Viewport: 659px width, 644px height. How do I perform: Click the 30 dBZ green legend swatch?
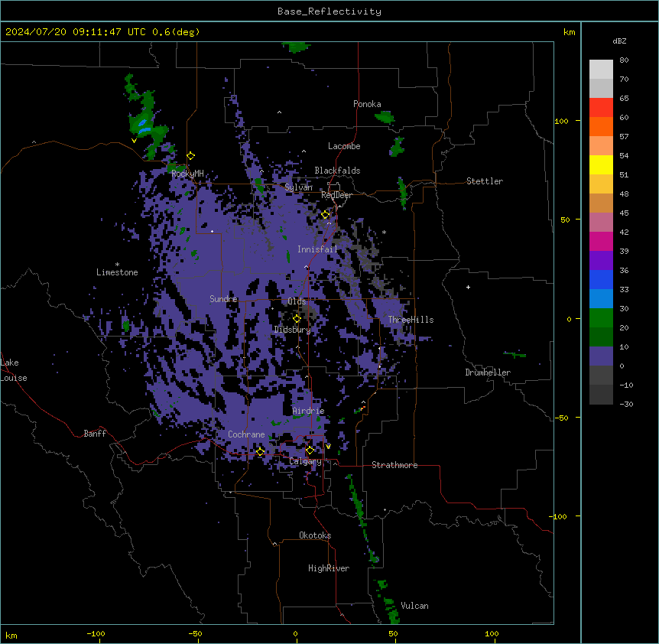pos(601,318)
